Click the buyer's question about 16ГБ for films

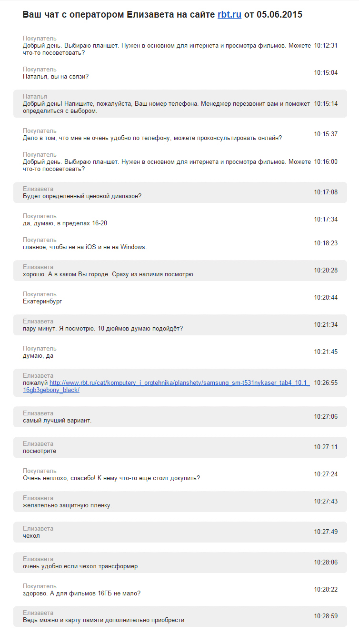pos(180,590)
